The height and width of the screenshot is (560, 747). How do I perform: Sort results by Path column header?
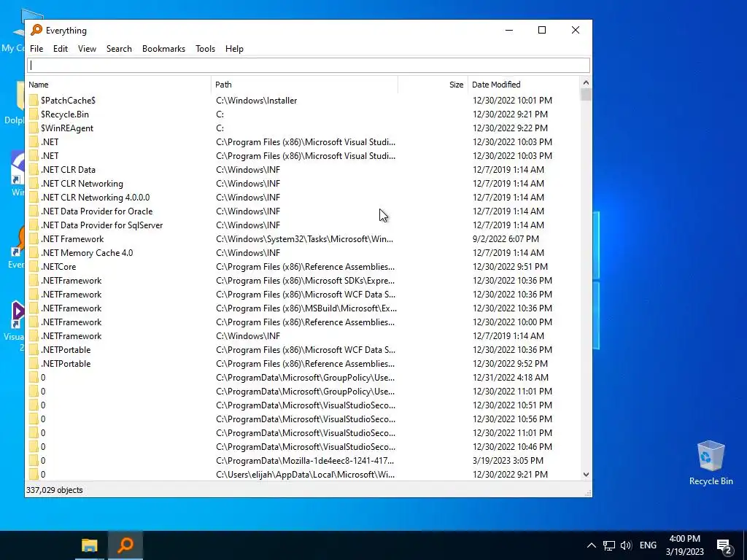coord(305,85)
